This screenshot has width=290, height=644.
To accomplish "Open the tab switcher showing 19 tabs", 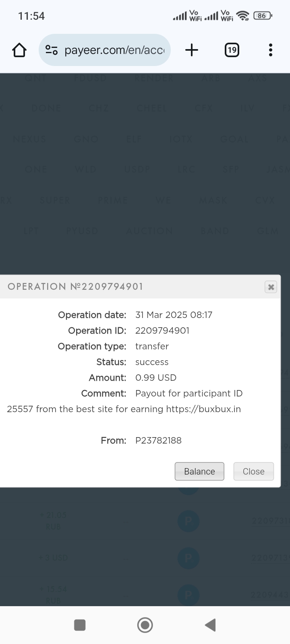I will pos(232,50).
